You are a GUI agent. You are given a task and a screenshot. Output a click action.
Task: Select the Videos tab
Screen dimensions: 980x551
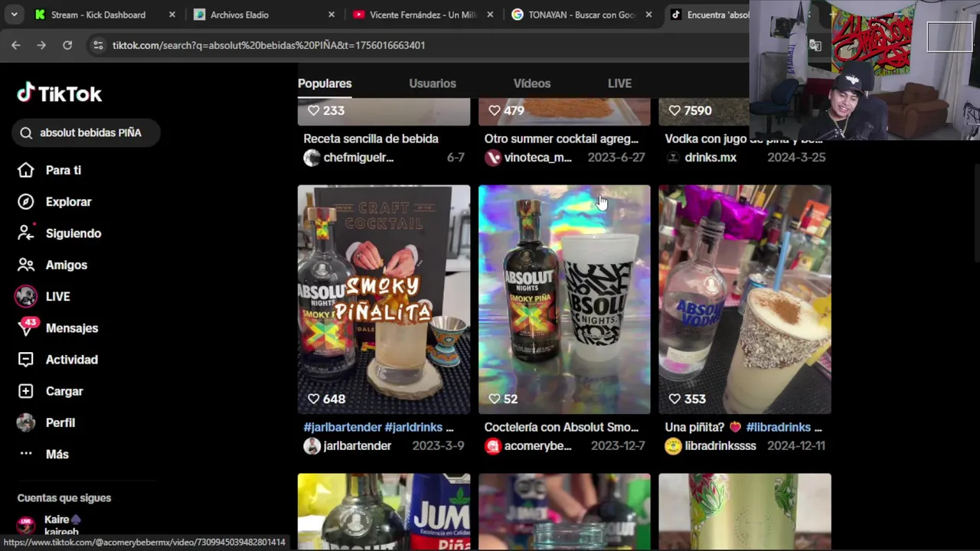(532, 83)
